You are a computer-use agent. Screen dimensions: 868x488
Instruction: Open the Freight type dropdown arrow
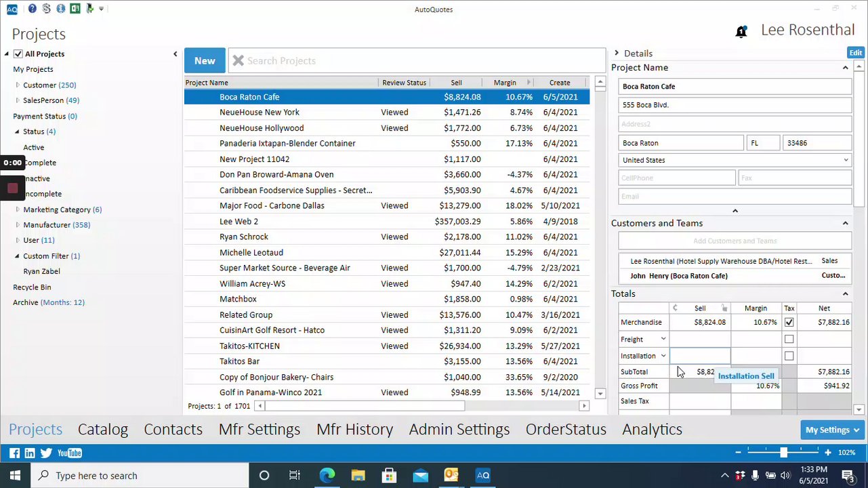click(663, 339)
